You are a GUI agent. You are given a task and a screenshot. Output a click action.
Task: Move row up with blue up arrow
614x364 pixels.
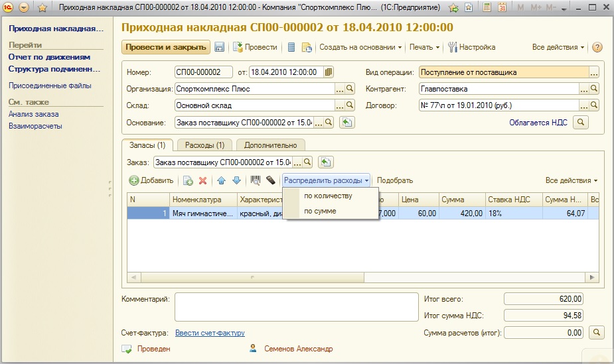(x=222, y=180)
